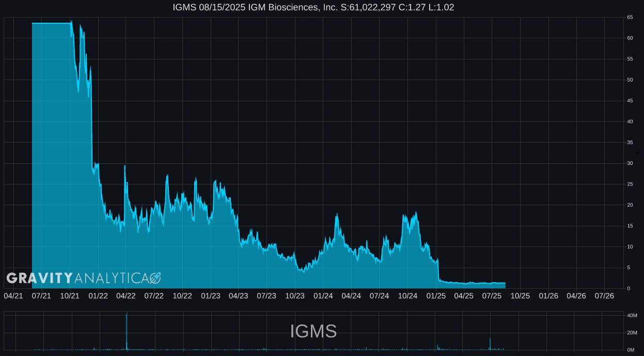Click the 04/24 date axis label
This screenshot has height=356, width=644.
click(x=351, y=296)
